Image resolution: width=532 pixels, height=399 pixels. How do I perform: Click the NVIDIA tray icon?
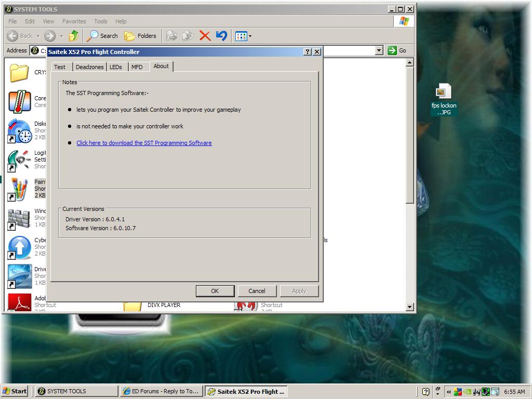click(x=467, y=392)
